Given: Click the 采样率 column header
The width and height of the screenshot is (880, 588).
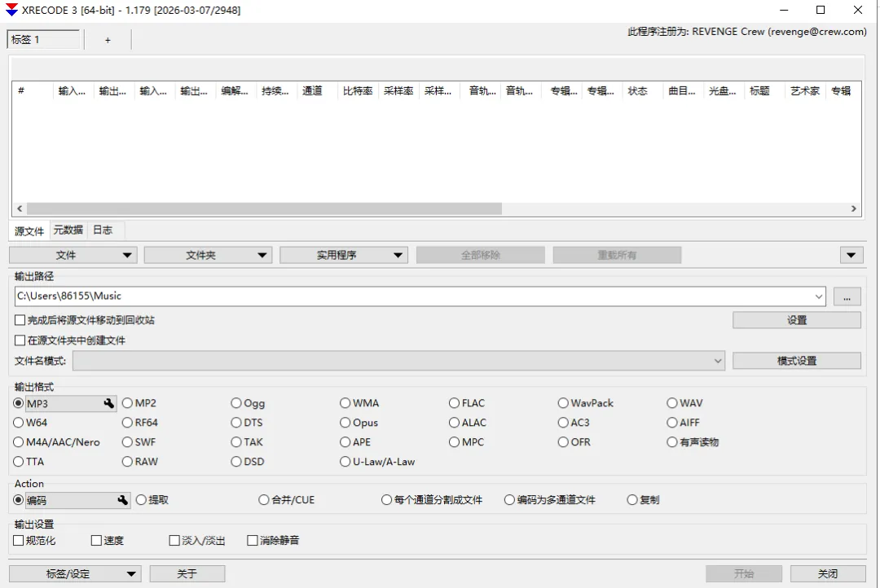Looking at the screenshot, I should (x=398, y=91).
